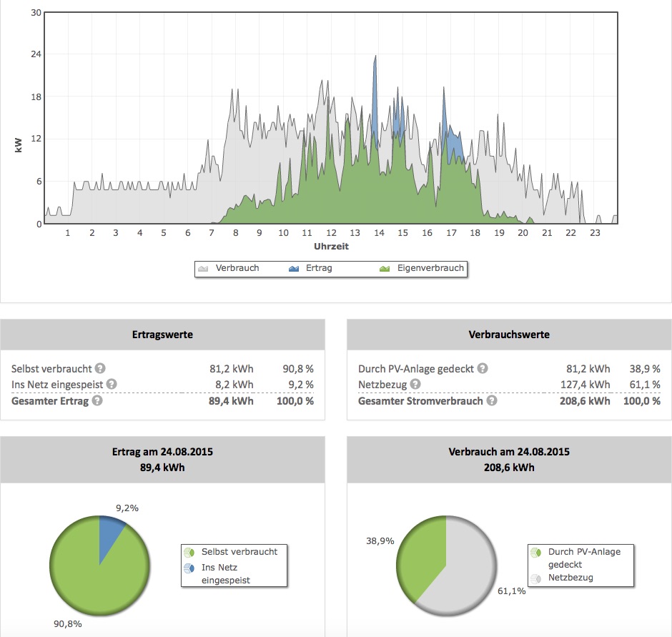Click the Verbrauchswerte panel header
This screenshot has height=637, width=672.
(508, 335)
